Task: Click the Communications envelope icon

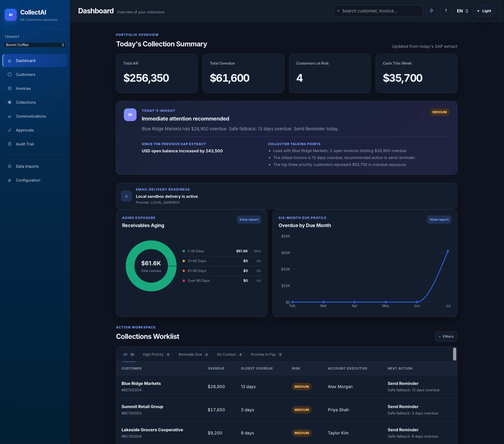Action: 10,116
